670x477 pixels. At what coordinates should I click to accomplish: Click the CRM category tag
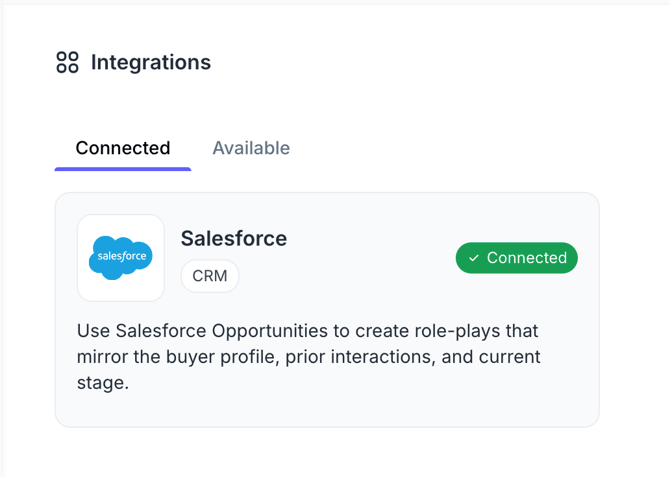click(x=210, y=276)
